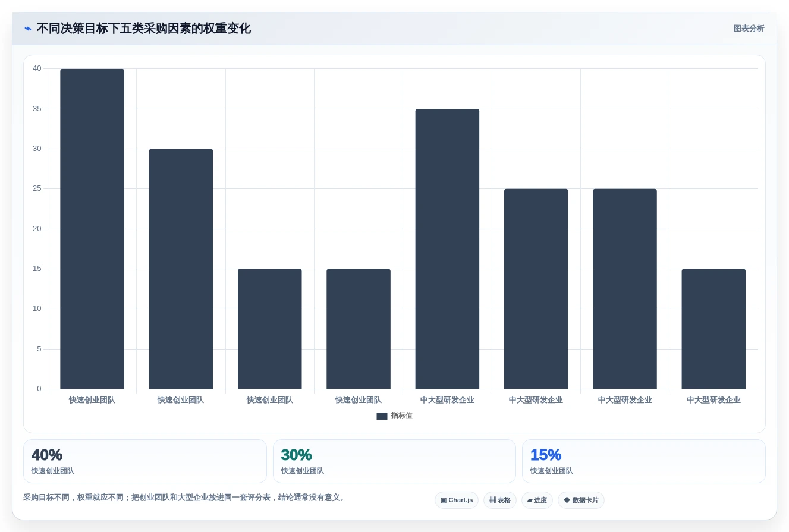Select the tallest bar, valued 40
Image resolution: width=789 pixels, height=532 pixels.
point(92,229)
